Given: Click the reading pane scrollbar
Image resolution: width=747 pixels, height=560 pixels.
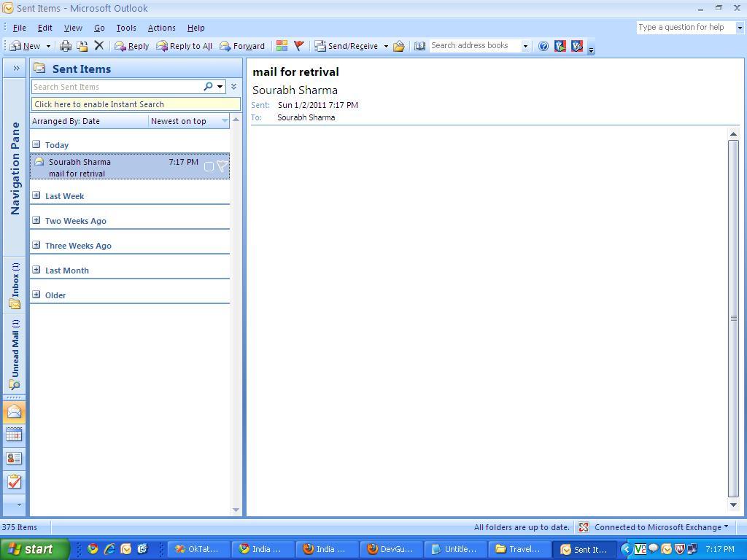Looking at the screenshot, I should coord(733,318).
